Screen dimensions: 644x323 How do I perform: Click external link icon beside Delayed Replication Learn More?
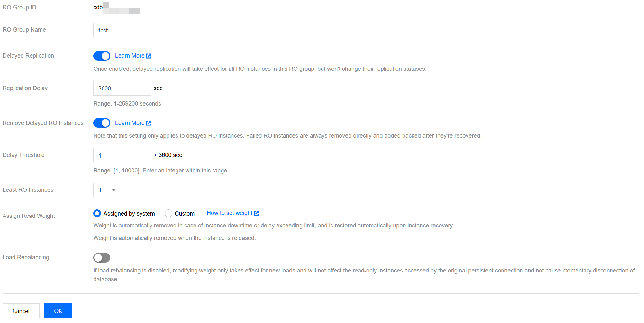149,56
